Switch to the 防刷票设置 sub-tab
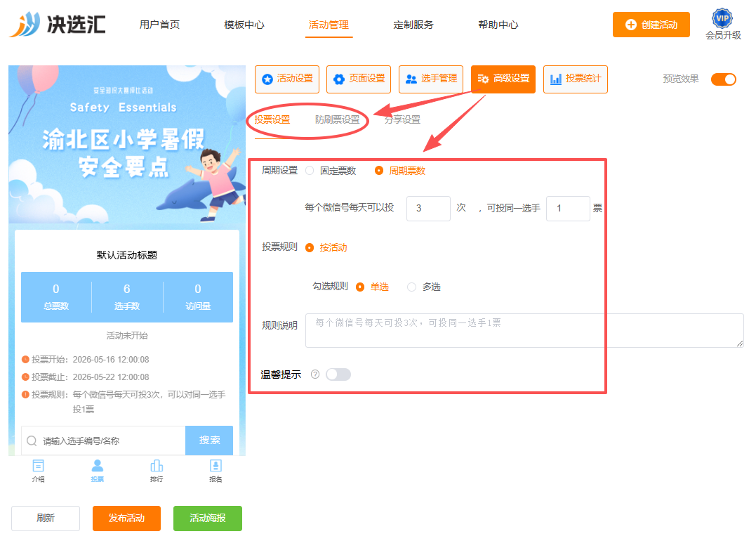This screenshot has height=541, width=756. (338, 119)
